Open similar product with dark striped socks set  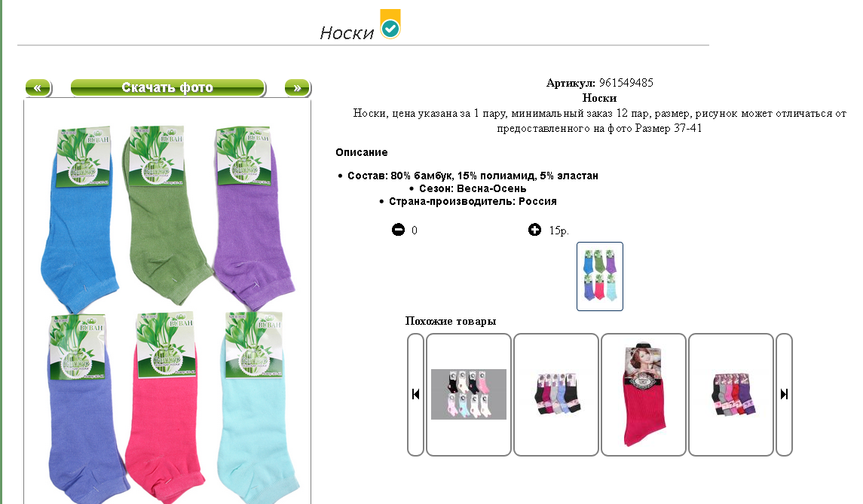pos(556,395)
